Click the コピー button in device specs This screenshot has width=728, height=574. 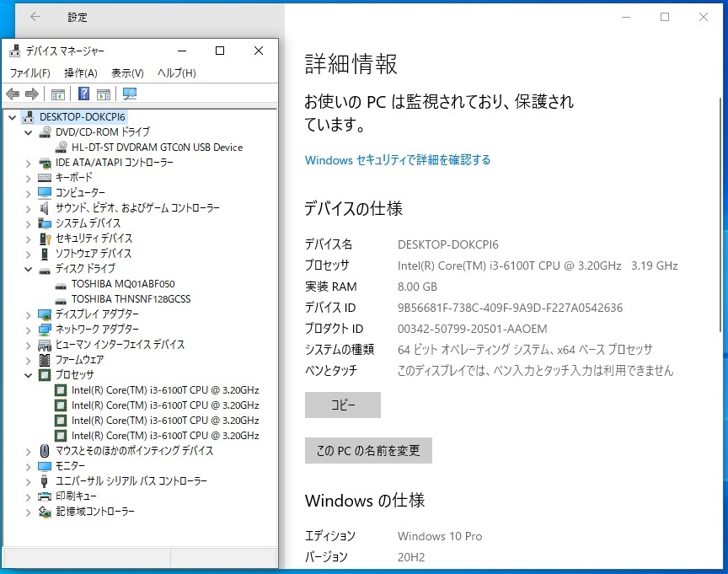click(x=343, y=405)
